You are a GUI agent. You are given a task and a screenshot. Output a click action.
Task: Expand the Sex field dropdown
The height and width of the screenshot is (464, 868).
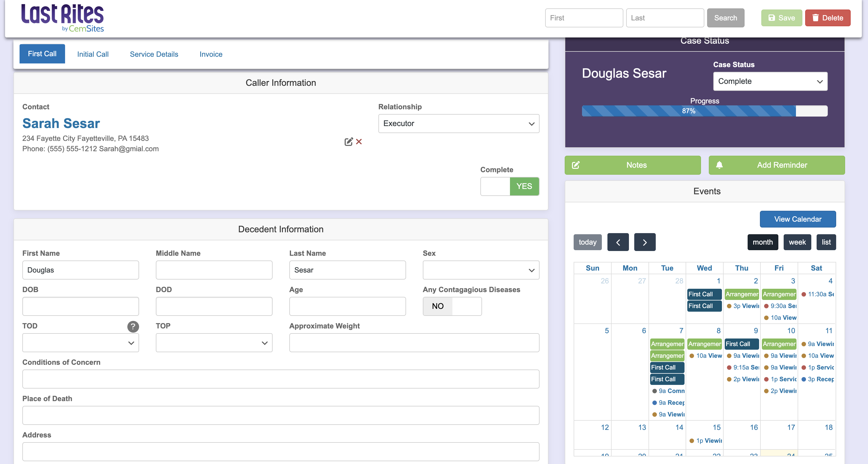pos(481,270)
